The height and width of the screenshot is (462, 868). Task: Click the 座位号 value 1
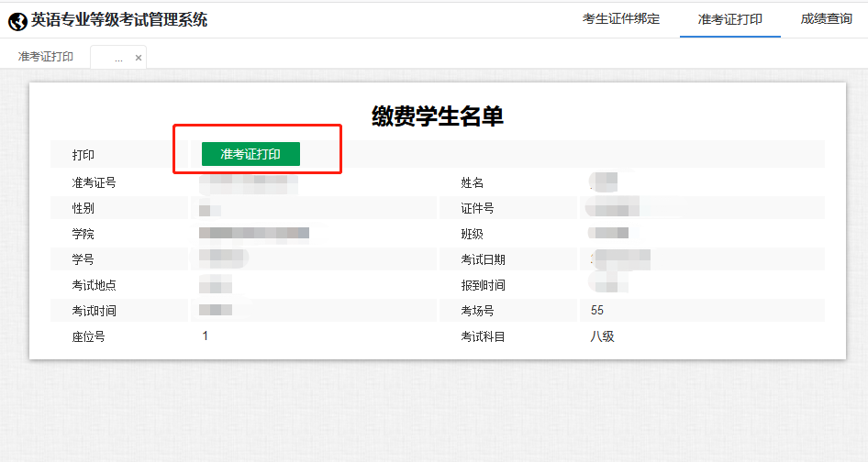206,336
